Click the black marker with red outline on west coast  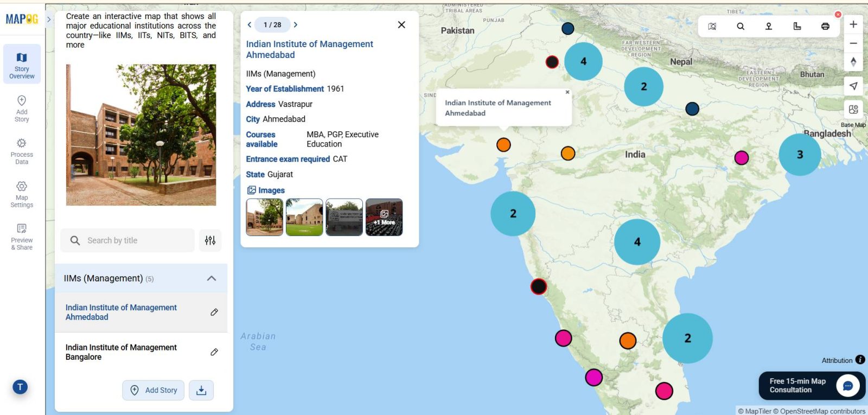538,286
